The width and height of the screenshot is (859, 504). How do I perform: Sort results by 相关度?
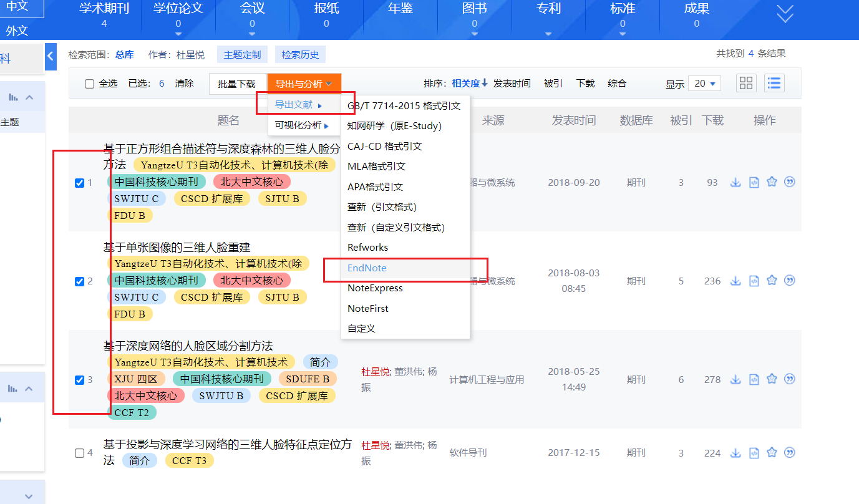[470, 84]
